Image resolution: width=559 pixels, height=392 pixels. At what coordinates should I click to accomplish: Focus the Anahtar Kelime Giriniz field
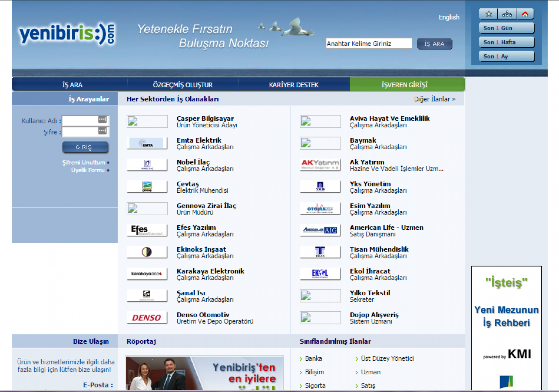pyautogui.click(x=369, y=43)
